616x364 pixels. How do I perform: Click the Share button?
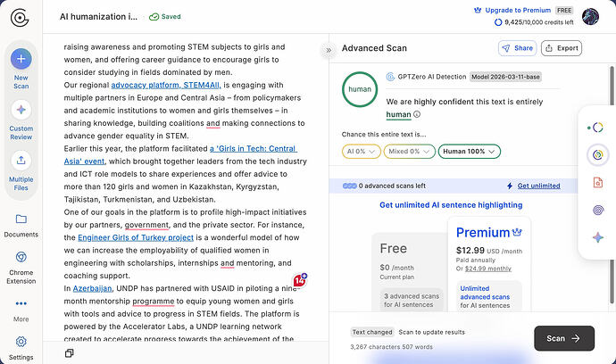click(x=518, y=48)
